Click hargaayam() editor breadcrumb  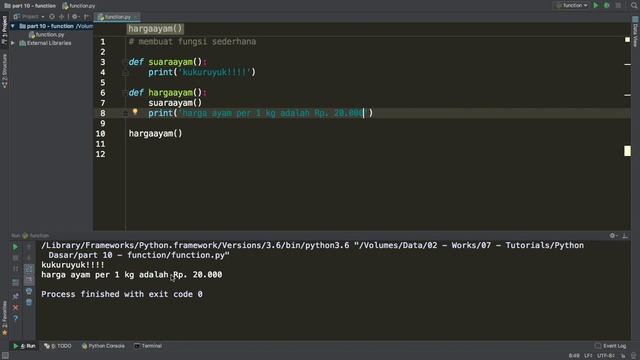155,29
